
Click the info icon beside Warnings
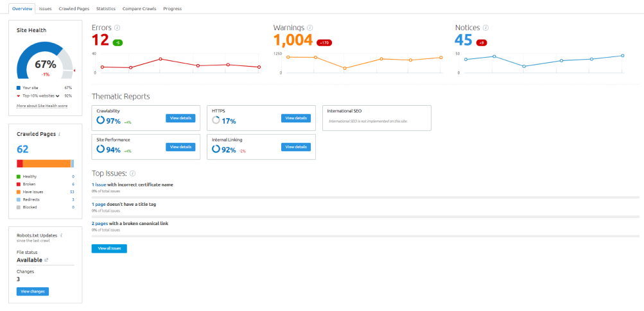(310, 28)
